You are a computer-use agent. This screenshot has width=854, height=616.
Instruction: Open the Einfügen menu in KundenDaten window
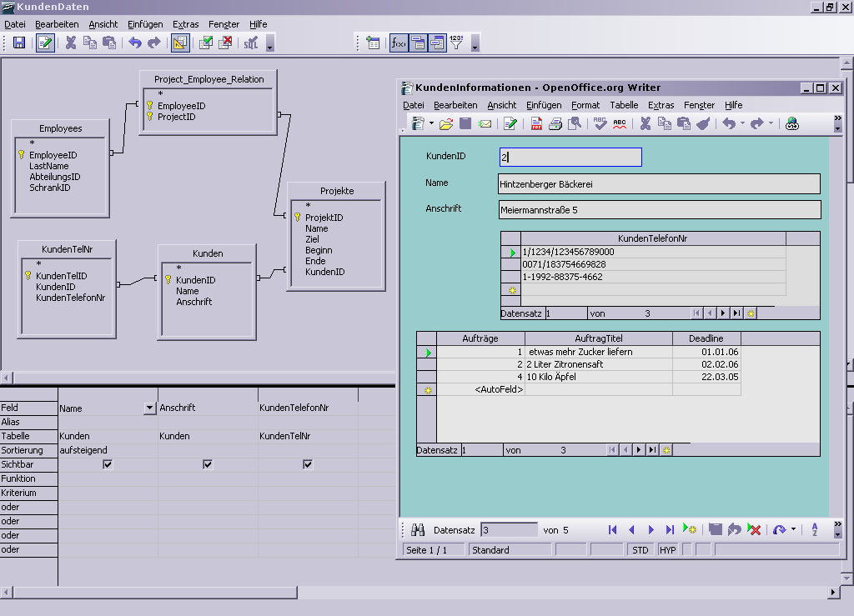click(x=145, y=24)
